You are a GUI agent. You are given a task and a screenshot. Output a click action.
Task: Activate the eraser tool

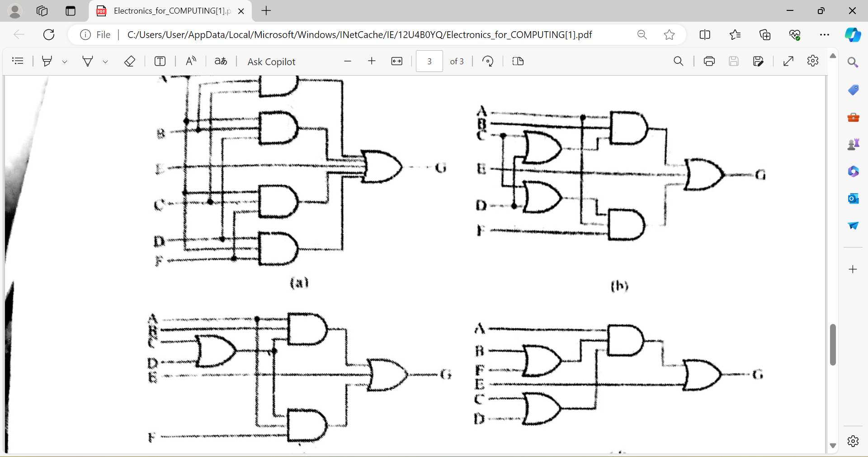(x=130, y=61)
